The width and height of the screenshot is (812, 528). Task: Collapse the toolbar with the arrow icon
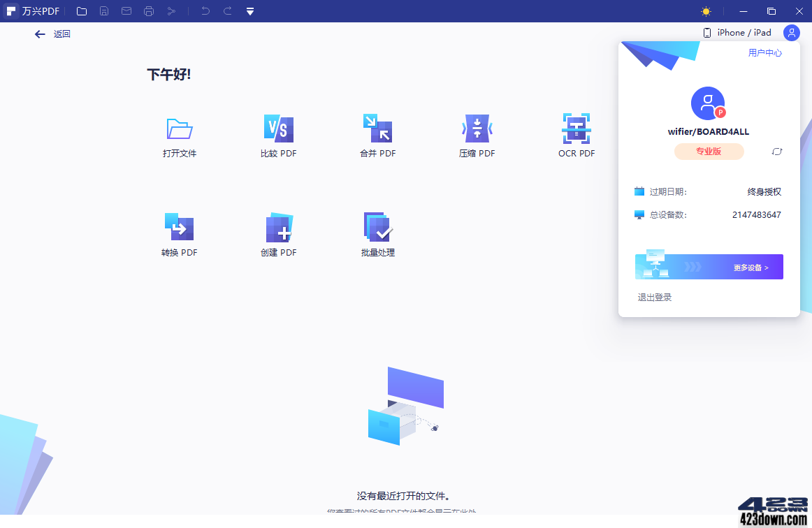pyautogui.click(x=249, y=11)
